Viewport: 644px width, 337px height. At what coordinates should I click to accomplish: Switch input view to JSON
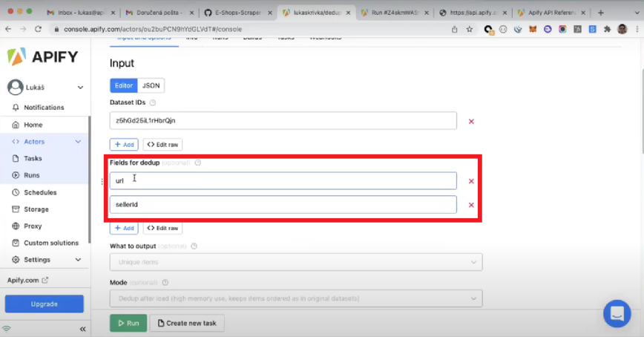click(151, 85)
